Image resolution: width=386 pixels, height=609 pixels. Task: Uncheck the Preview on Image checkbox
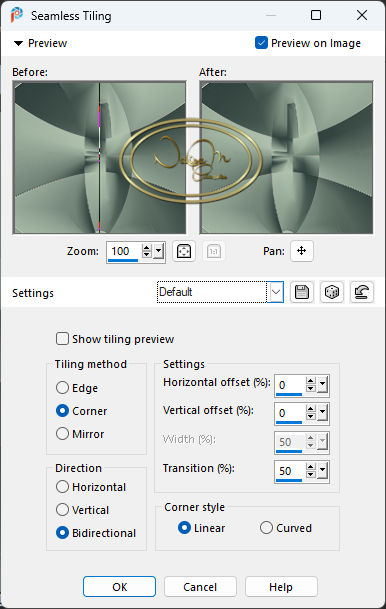coord(261,43)
